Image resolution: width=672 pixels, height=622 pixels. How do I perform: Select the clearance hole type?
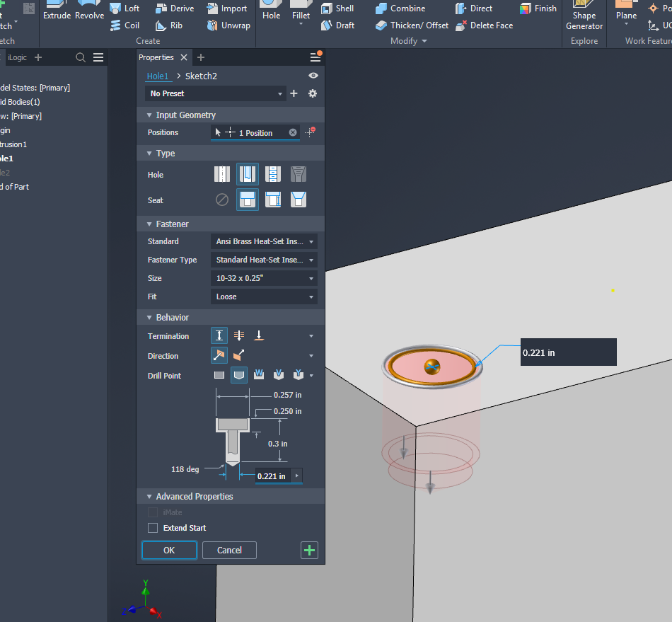click(248, 174)
